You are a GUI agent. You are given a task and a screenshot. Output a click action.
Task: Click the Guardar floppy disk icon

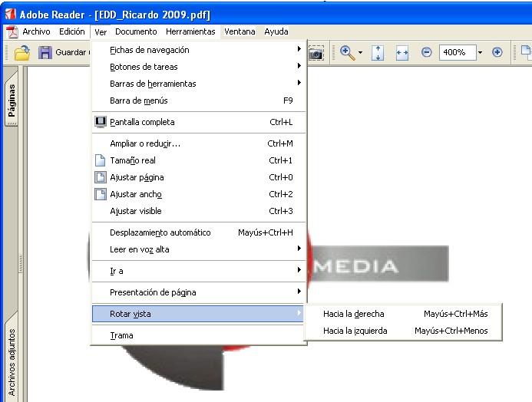[x=45, y=52]
